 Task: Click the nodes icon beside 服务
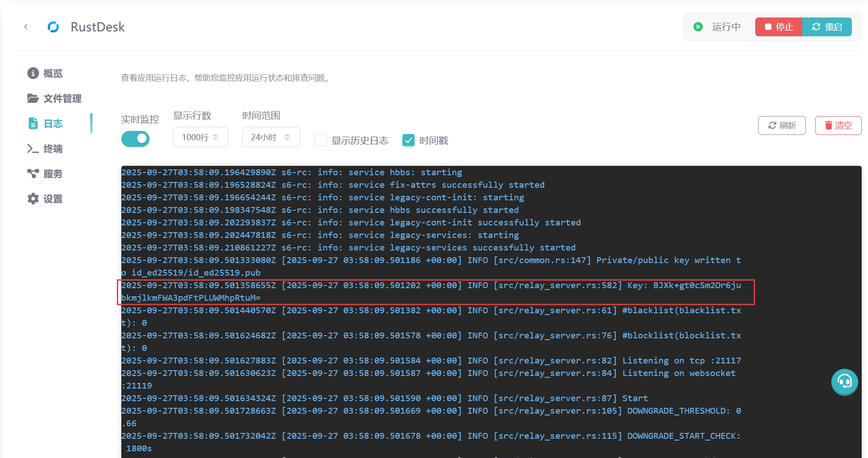pos(33,173)
